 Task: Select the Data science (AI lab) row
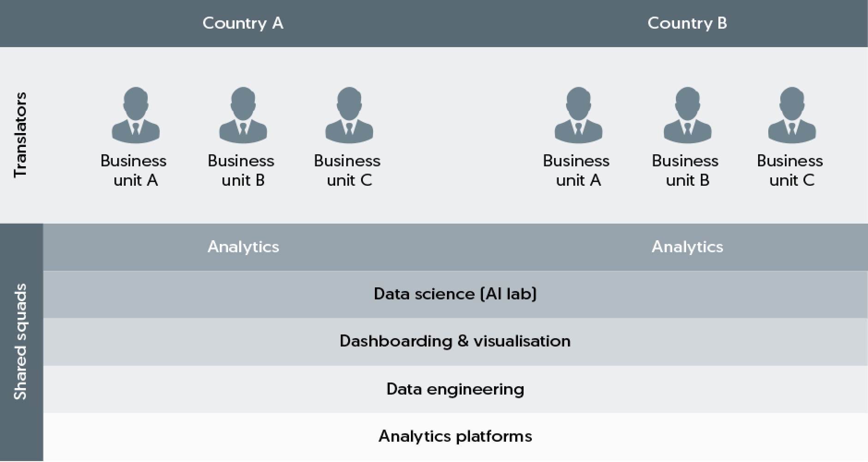pyautogui.click(x=455, y=294)
